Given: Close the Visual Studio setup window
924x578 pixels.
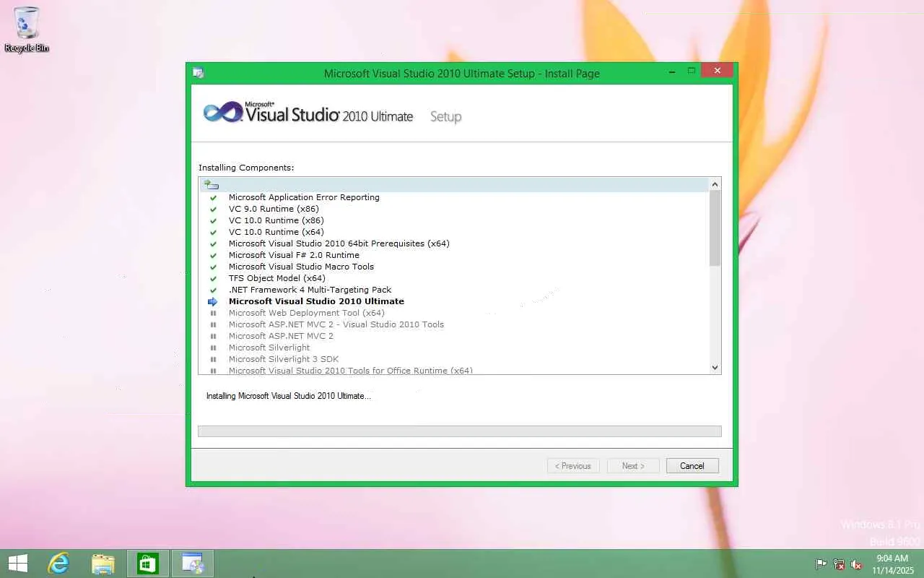Looking at the screenshot, I should [x=717, y=70].
